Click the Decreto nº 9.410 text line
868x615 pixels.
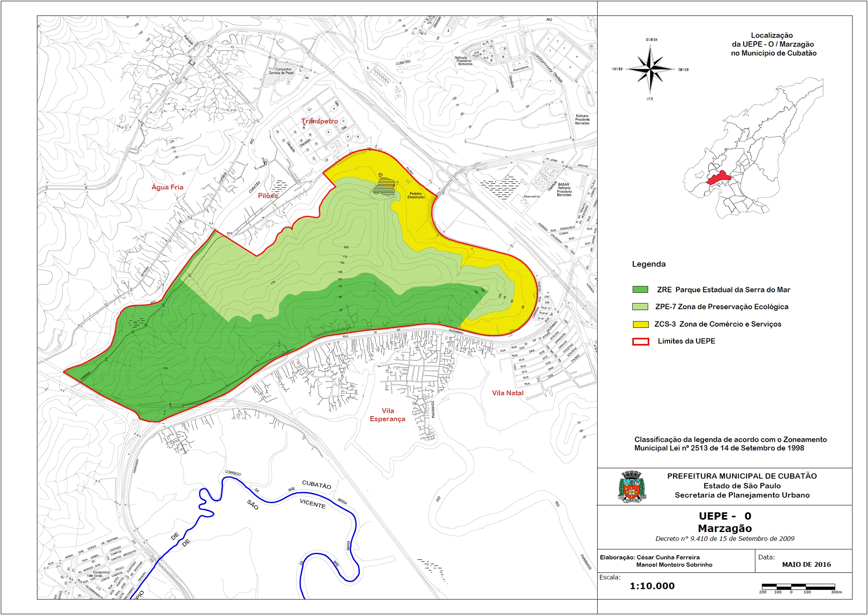725,539
